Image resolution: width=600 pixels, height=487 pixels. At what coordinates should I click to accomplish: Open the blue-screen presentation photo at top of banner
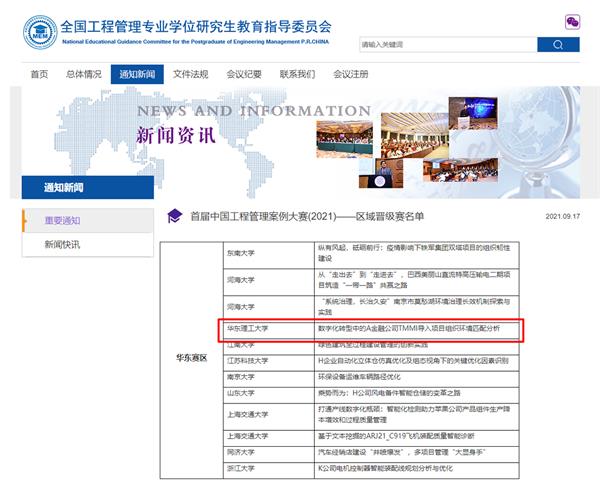coord(473,113)
